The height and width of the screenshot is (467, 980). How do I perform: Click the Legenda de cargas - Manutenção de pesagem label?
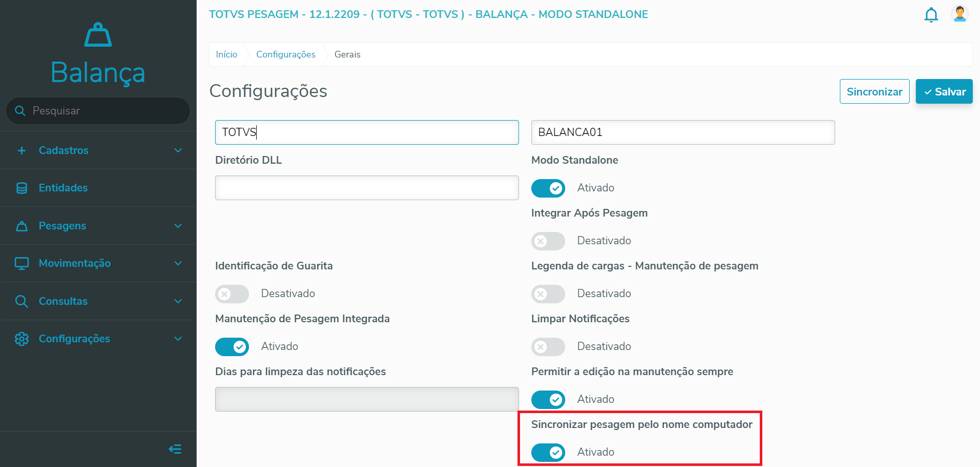[645, 266]
